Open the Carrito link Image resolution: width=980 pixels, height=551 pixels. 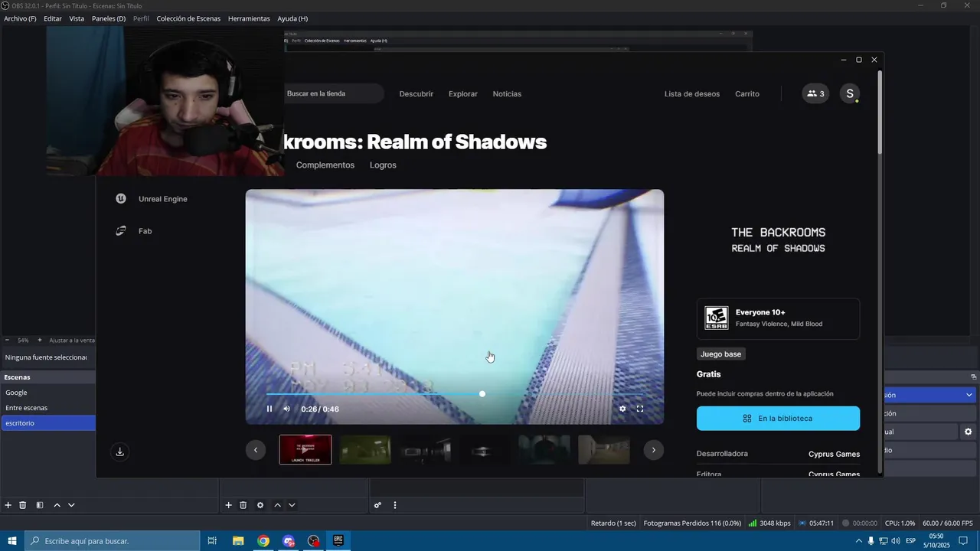(x=747, y=94)
